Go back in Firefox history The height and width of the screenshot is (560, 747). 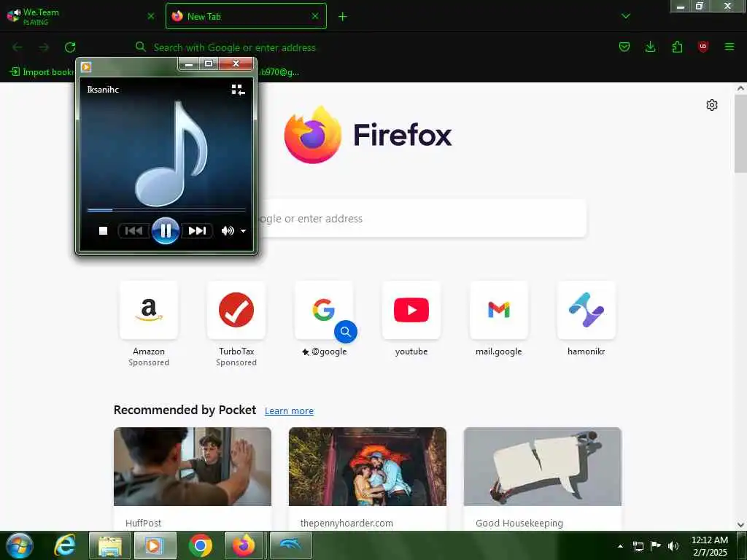click(18, 47)
